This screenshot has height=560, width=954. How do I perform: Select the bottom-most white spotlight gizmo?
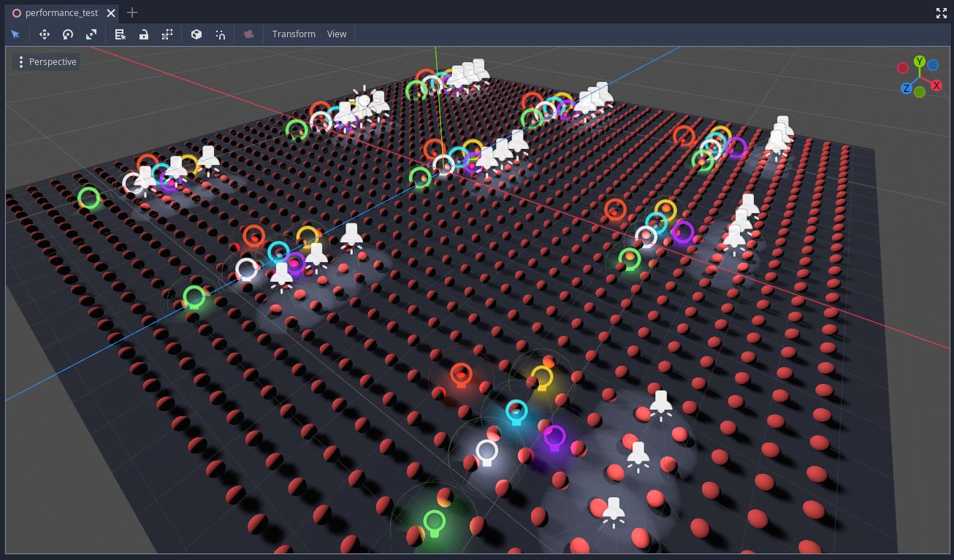coord(614,512)
